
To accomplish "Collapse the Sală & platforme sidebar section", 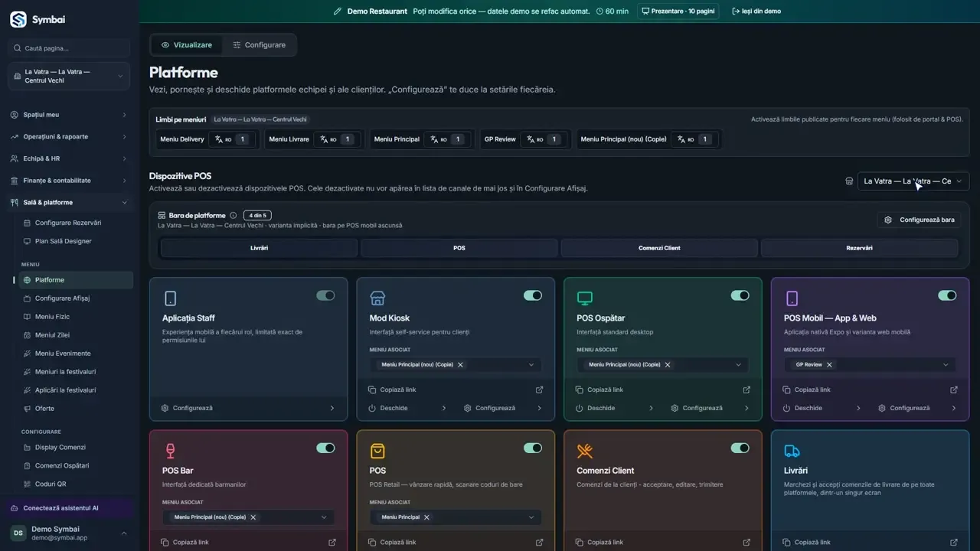I will tap(69, 203).
